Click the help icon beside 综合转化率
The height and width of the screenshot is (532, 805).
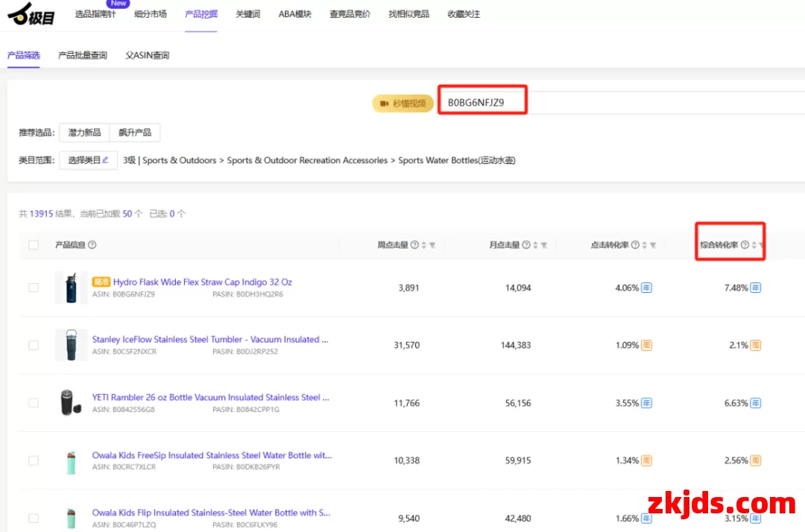coord(745,244)
